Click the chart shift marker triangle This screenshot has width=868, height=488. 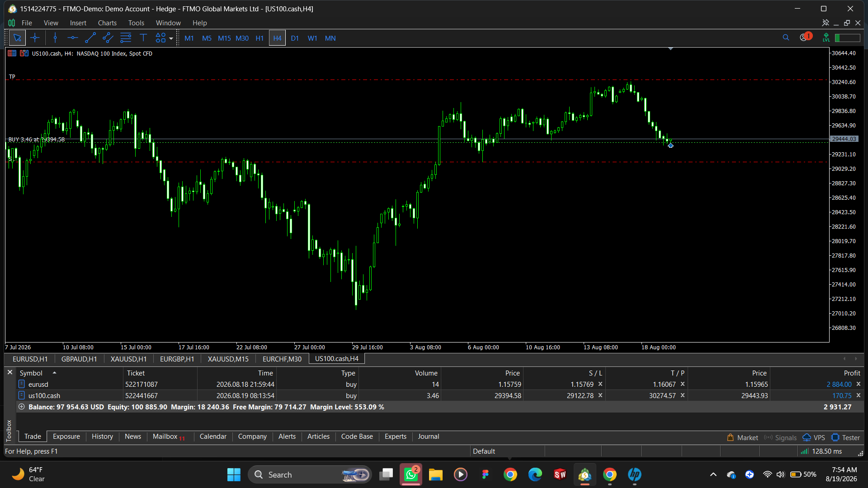pos(670,48)
